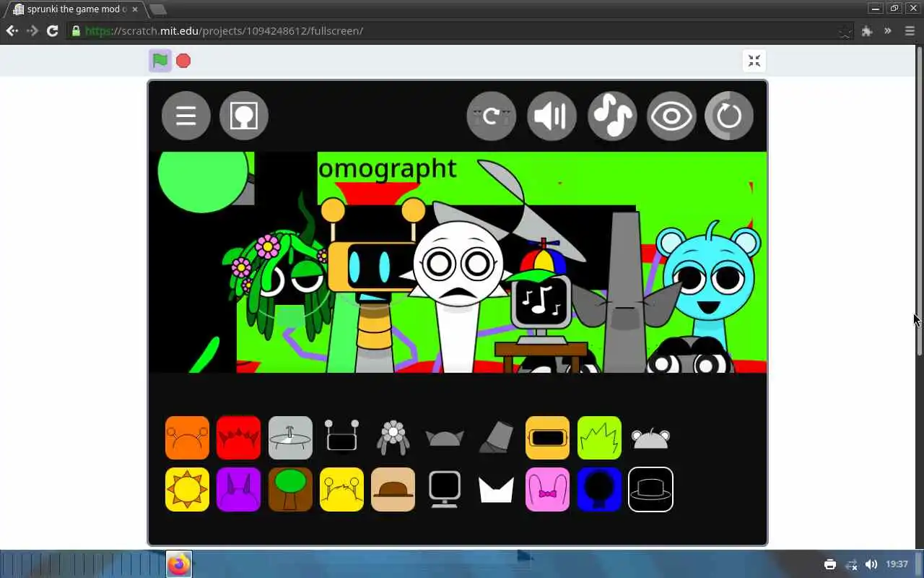
Task: Open the volume tray icon
Action: tap(871, 564)
